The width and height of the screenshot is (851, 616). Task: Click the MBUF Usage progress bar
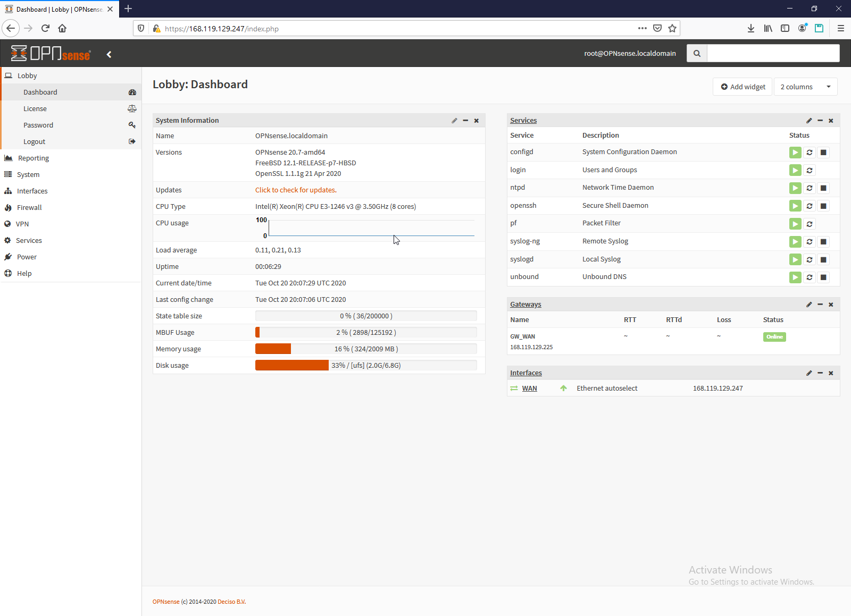(366, 332)
